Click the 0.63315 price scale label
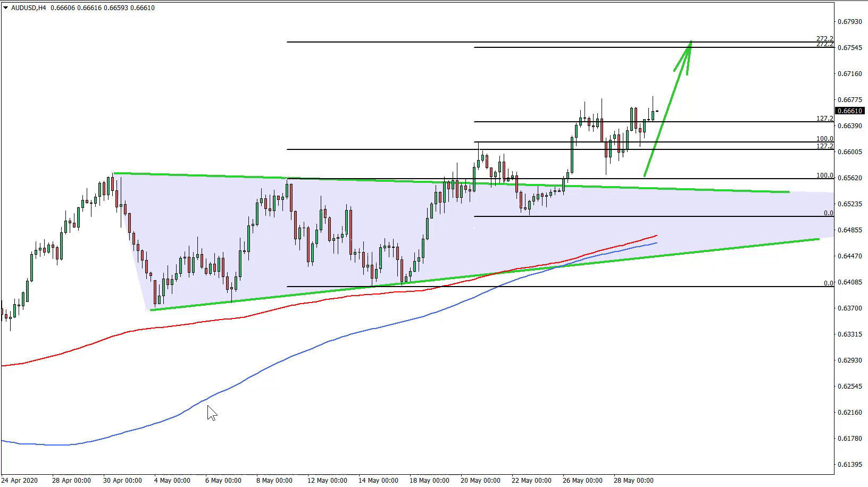 [849, 334]
